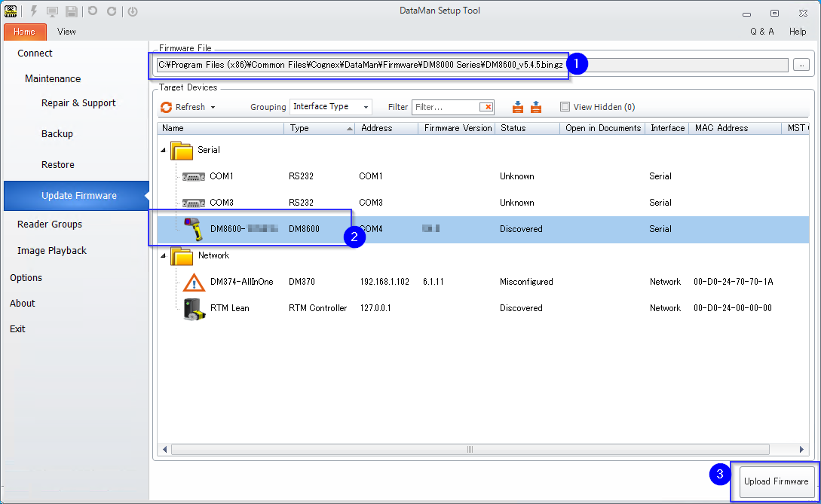Select the COM3 device row name
Viewport: 821px width, 504px height.
click(222, 203)
